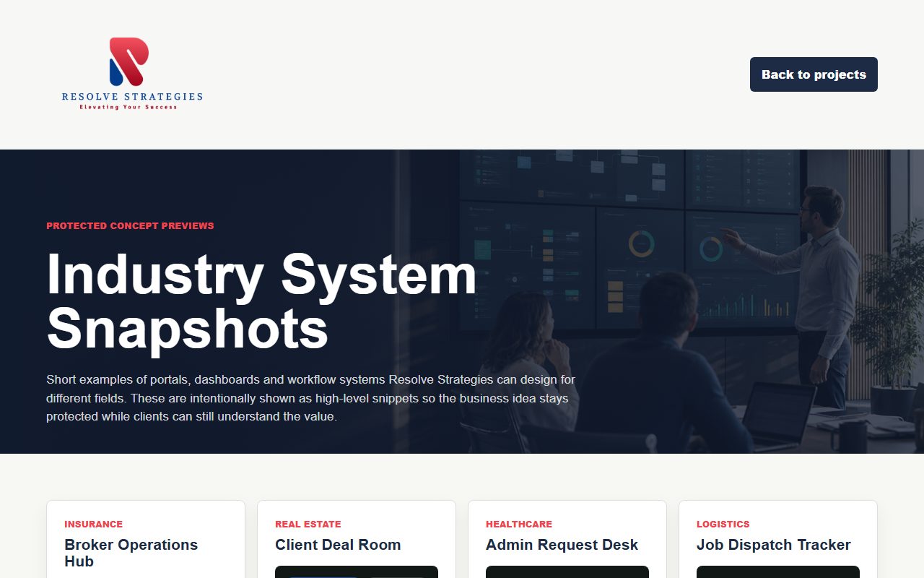This screenshot has width=924, height=578.
Task: Click the Insurance category label
Action: [93, 524]
